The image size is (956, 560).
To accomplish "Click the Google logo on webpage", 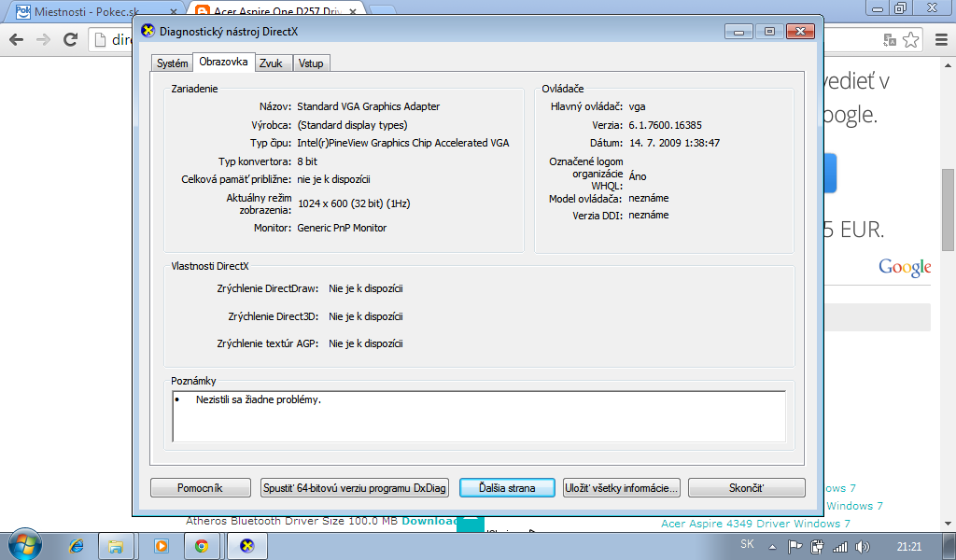I will [x=905, y=267].
